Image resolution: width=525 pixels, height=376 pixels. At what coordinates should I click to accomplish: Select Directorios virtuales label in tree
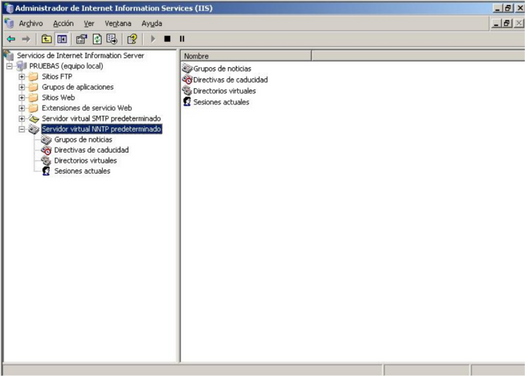[x=85, y=160]
